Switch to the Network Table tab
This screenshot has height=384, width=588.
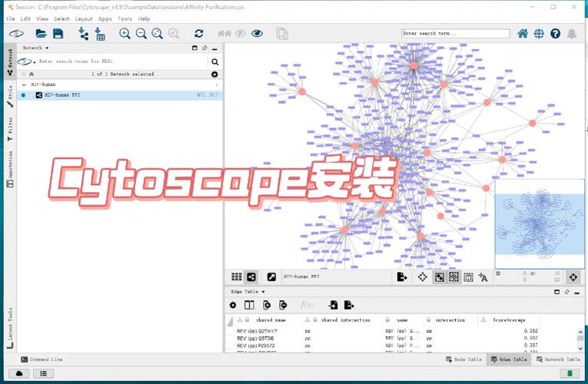point(558,359)
